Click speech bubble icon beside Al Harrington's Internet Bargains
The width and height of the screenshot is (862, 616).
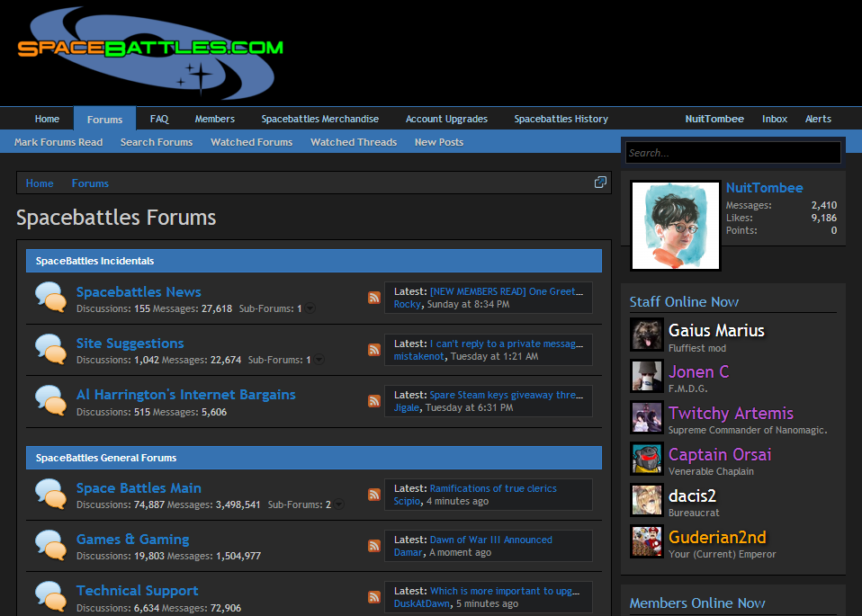coord(50,399)
